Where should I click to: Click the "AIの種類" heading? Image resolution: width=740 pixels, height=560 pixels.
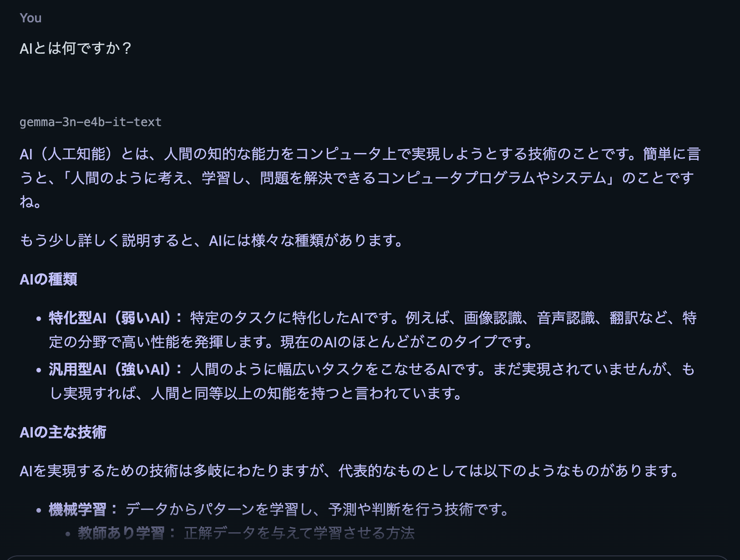pyautogui.click(x=48, y=279)
